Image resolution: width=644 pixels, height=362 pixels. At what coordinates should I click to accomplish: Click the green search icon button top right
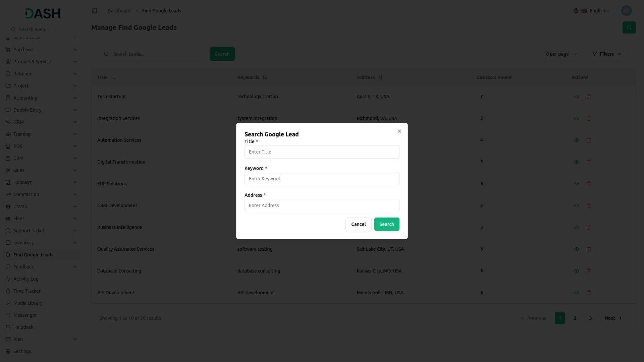click(x=629, y=27)
